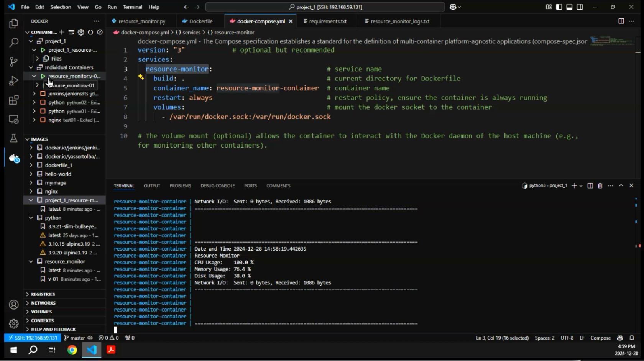Open Docker panel more actions ellipsis
Screen dimensions: 644x361
point(97,21)
